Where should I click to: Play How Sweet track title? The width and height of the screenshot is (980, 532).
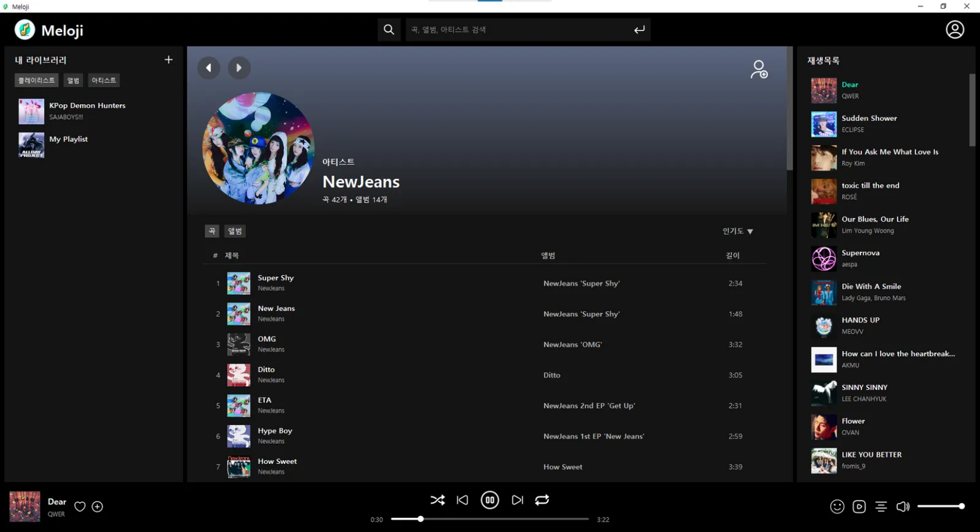pyautogui.click(x=277, y=462)
